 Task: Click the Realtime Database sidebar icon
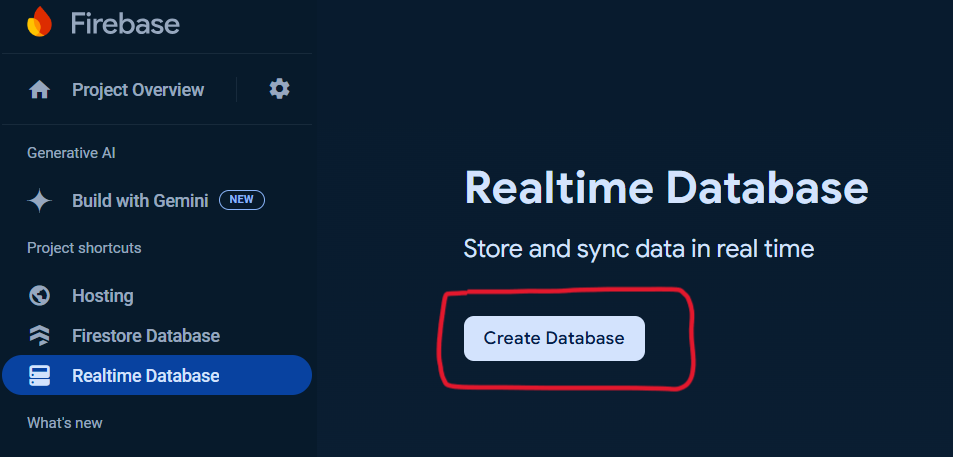click(40, 376)
